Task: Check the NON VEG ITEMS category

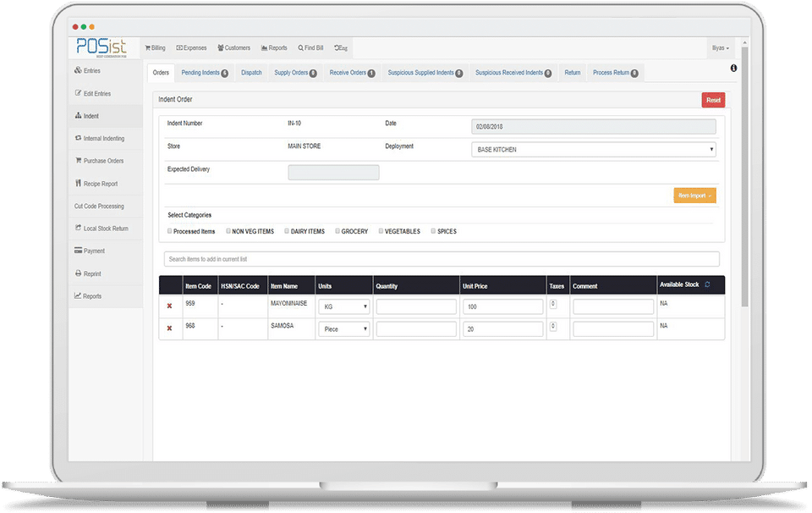Action: [228, 231]
